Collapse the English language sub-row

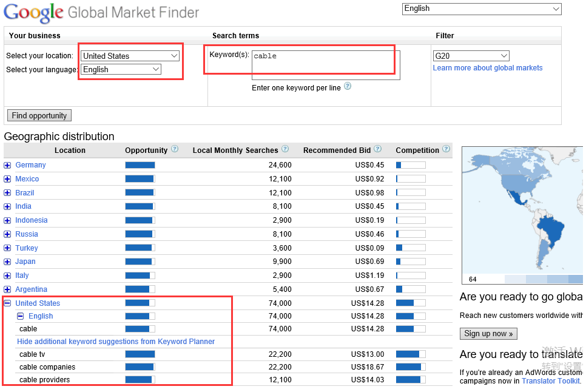[21, 316]
